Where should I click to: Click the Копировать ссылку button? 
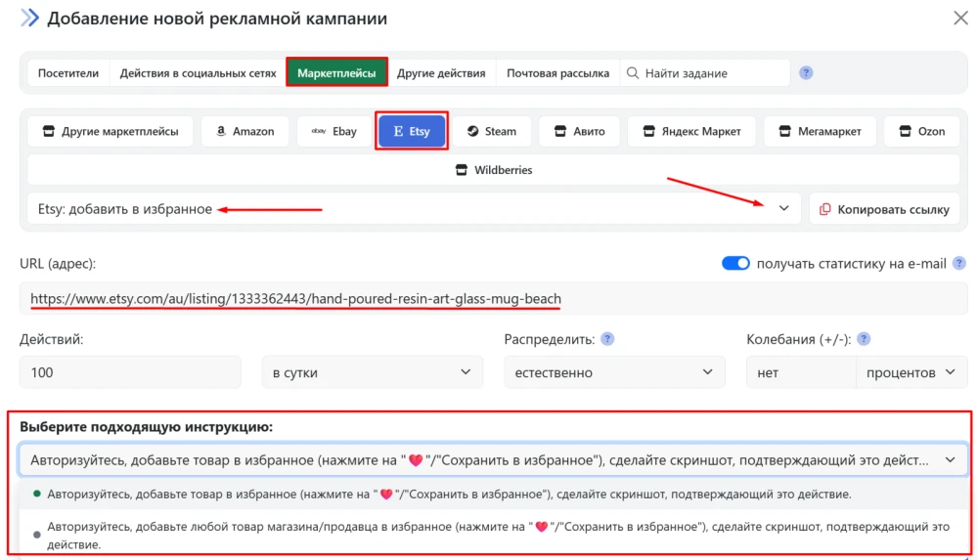(884, 209)
